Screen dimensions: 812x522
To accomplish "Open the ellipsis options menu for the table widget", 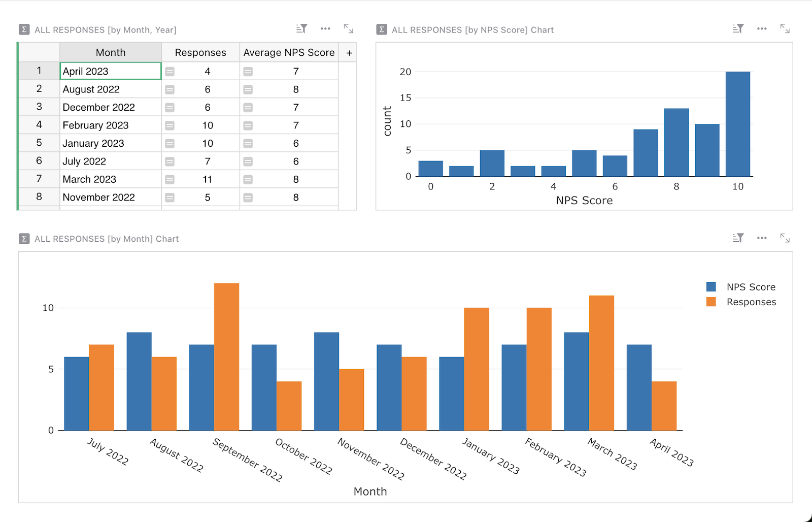I will click(x=325, y=29).
